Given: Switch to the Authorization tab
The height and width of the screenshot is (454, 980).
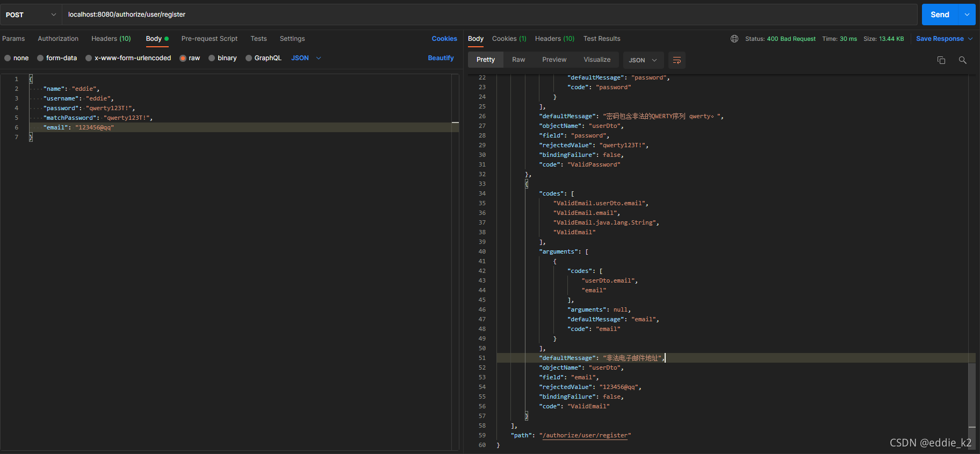Looking at the screenshot, I should coord(58,39).
